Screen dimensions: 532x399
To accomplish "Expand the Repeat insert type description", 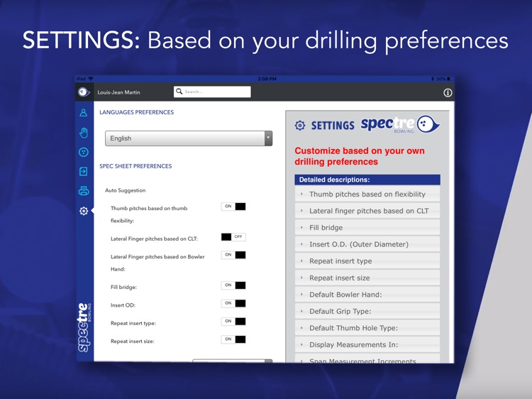I will pyautogui.click(x=367, y=261).
